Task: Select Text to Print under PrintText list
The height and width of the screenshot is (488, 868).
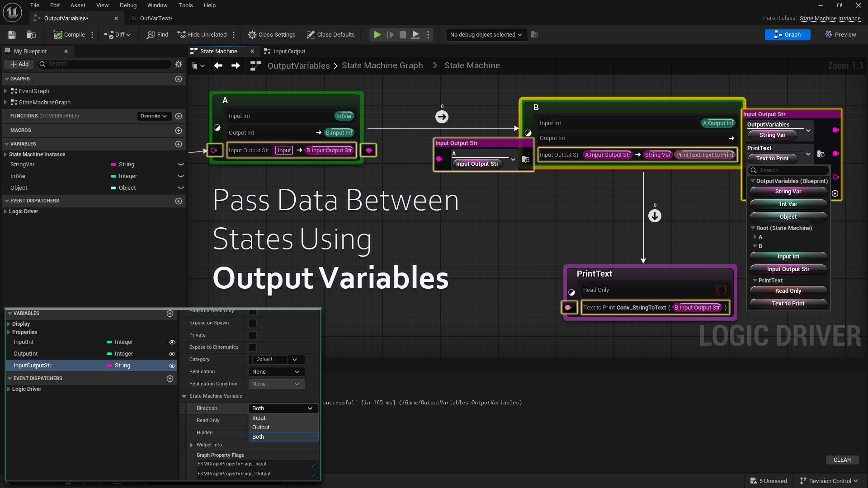Action: click(788, 304)
